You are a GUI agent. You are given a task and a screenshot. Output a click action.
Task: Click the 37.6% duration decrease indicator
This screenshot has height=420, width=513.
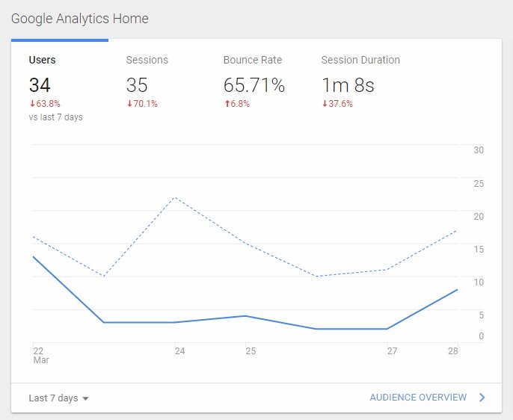(x=337, y=104)
